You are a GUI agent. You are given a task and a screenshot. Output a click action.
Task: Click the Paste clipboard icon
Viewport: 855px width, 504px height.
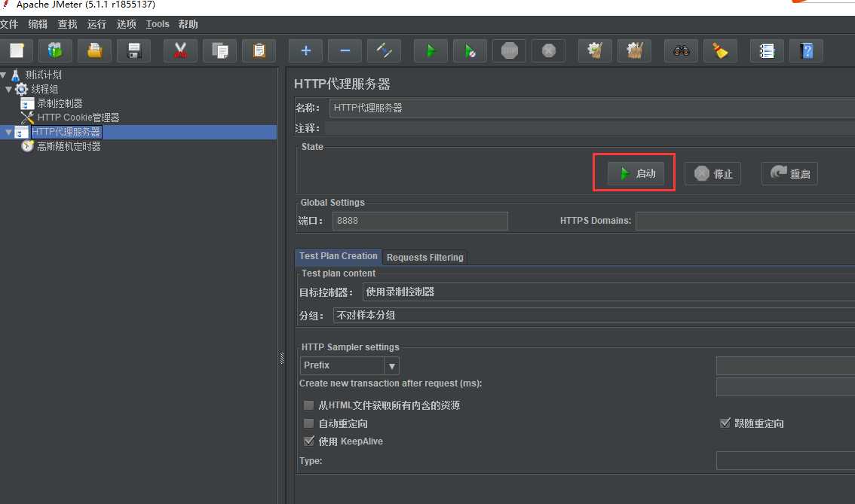click(x=259, y=50)
